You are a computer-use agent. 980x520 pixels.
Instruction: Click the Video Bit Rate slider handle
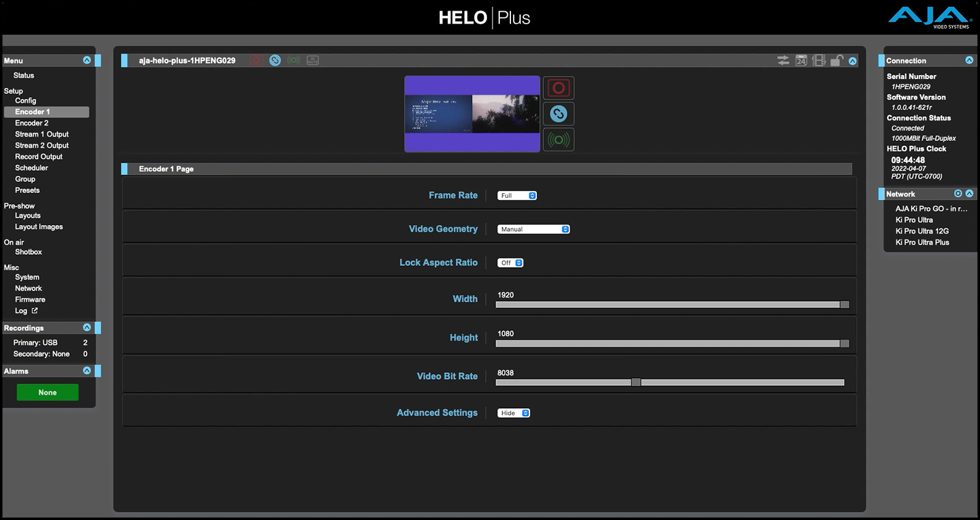tap(636, 383)
